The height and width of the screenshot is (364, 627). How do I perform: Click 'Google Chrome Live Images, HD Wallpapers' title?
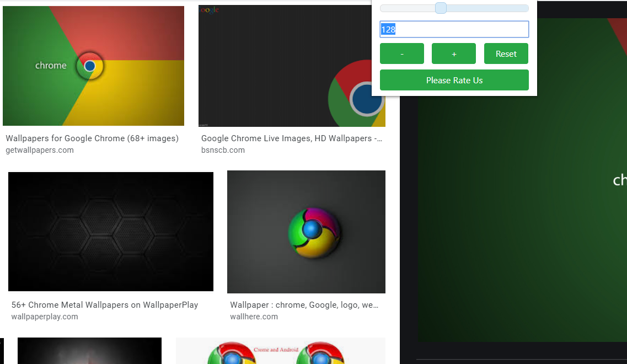(x=292, y=138)
